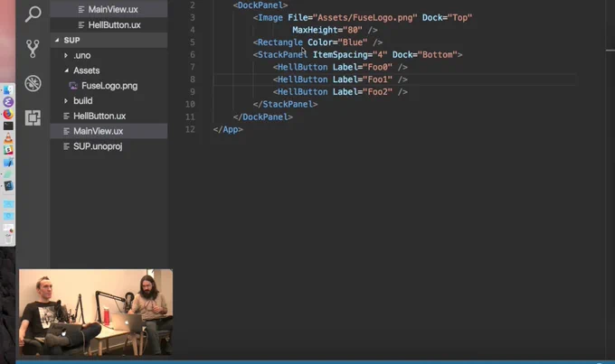The width and height of the screenshot is (615, 364).
Task: Click the Label="Foo0" attribute
Action: [x=363, y=68]
